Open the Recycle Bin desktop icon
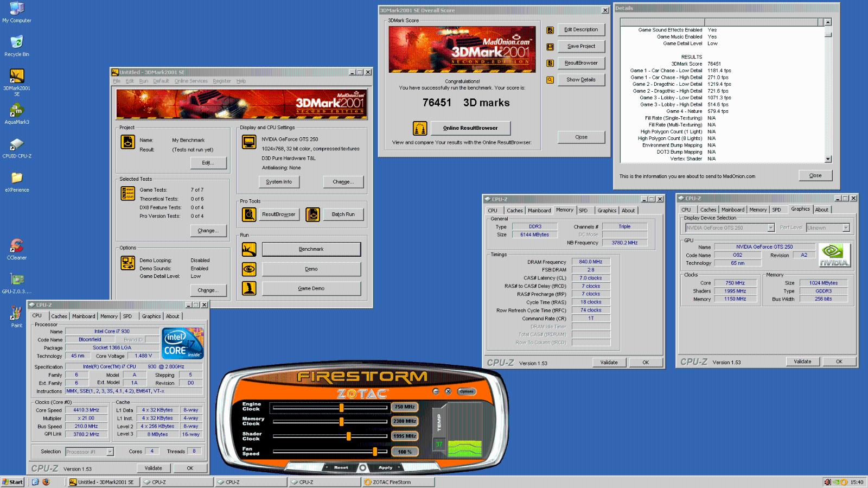The height and width of the screenshot is (488, 868). coord(17,42)
